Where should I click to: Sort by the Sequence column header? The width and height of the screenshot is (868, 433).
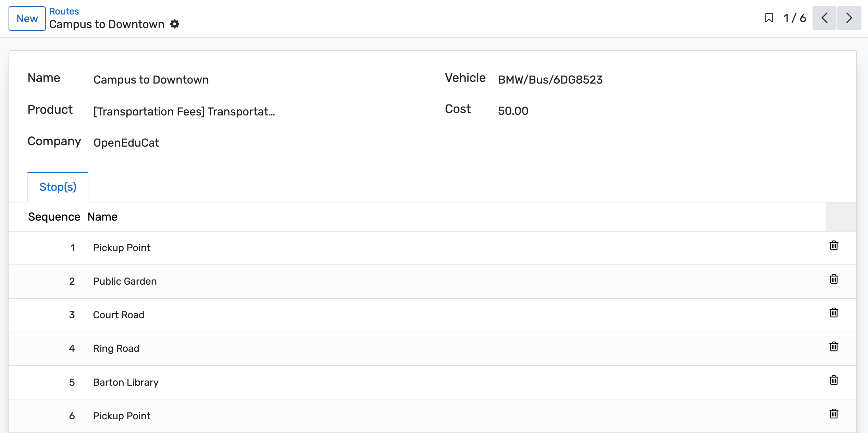point(54,217)
